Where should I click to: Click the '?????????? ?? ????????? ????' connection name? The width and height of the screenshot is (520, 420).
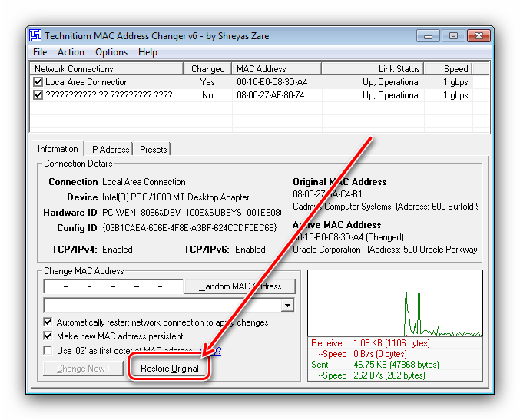(x=109, y=95)
